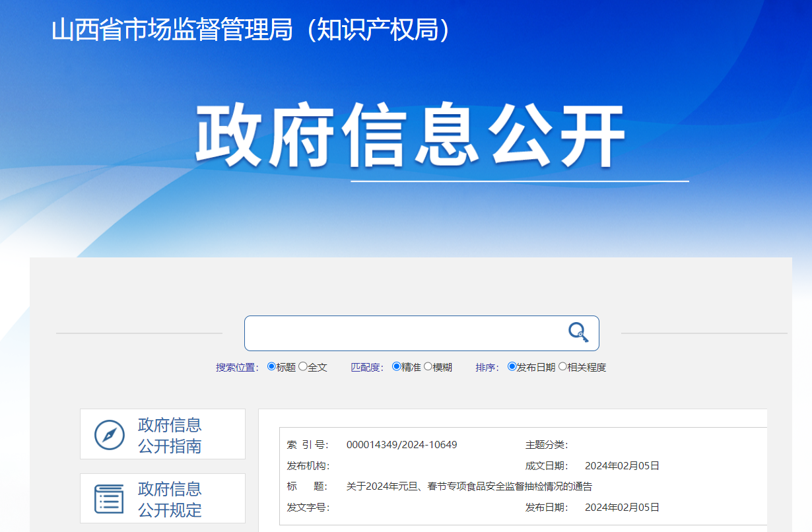Viewport: 812px width, 532px height.
Task: Click the 发布日期 value in document info
Action: tap(622, 508)
